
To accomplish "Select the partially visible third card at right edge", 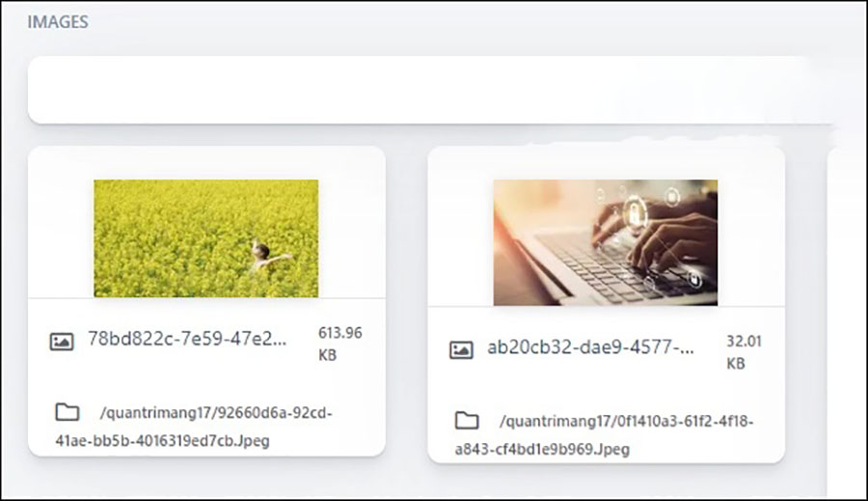I will click(847, 321).
